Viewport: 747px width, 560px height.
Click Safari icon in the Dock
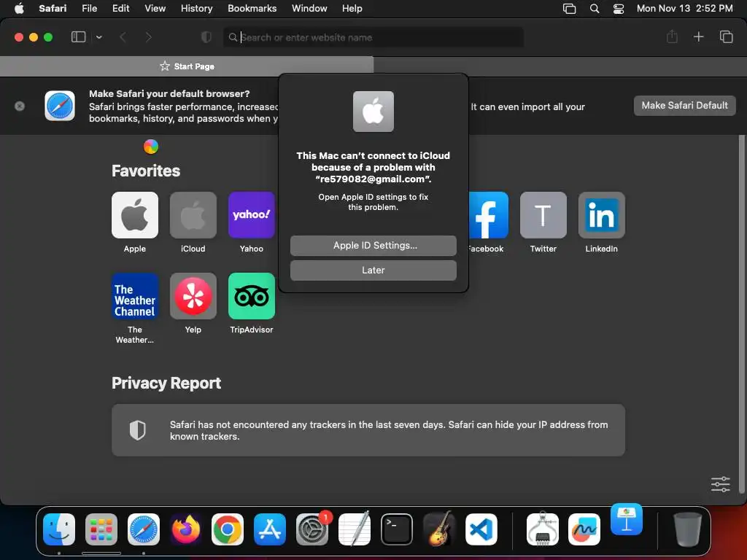(x=144, y=529)
